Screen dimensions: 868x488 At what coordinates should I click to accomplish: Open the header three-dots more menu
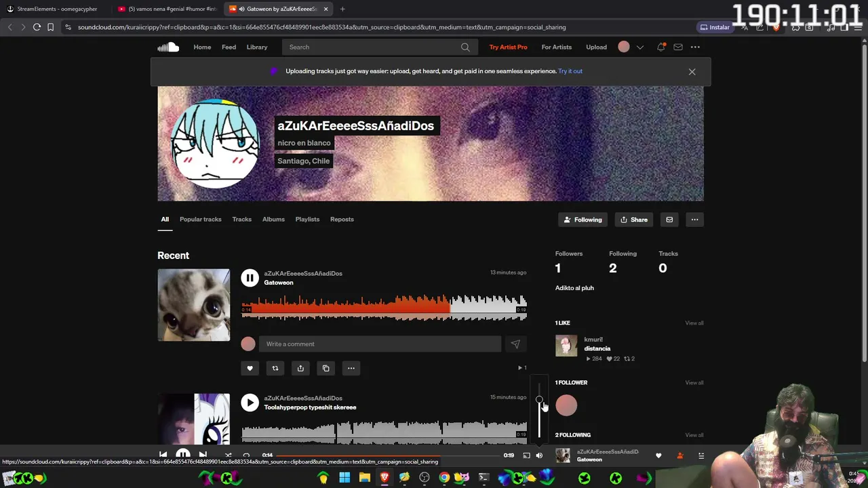(x=695, y=47)
